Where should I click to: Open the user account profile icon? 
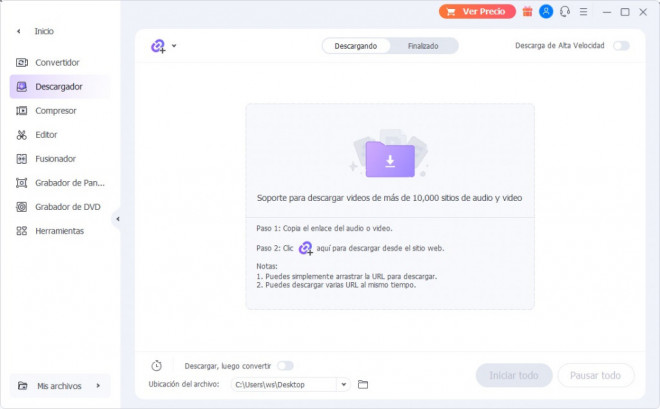coord(546,12)
